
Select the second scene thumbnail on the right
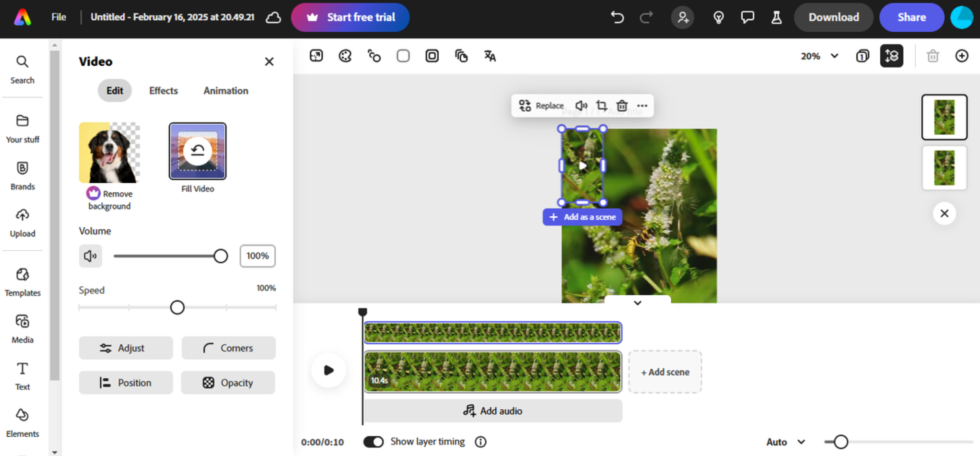point(944,168)
